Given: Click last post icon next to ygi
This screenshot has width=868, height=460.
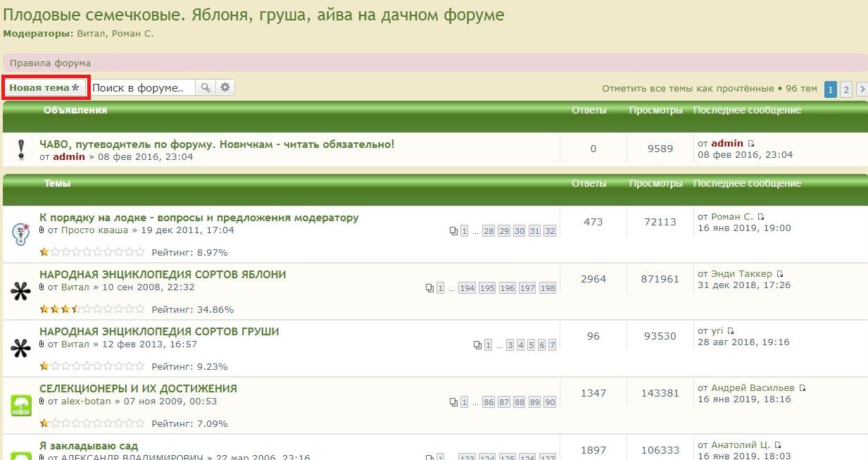Looking at the screenshot, I should [x=731, y=331].
